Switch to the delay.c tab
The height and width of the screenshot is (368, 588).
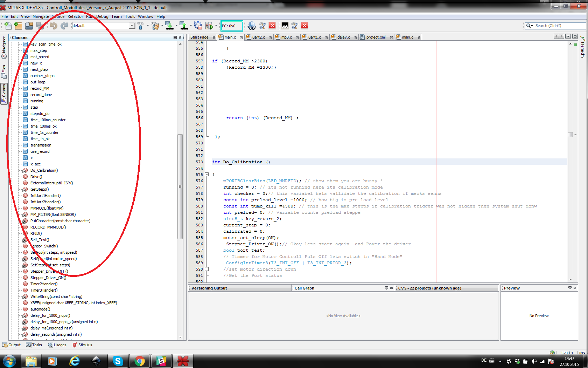click(x=343, y=37)
